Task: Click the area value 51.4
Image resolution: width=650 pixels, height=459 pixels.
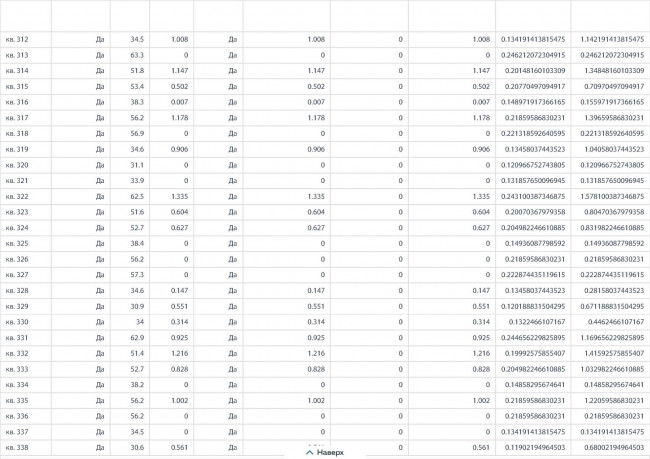Action: pos(137,353)
